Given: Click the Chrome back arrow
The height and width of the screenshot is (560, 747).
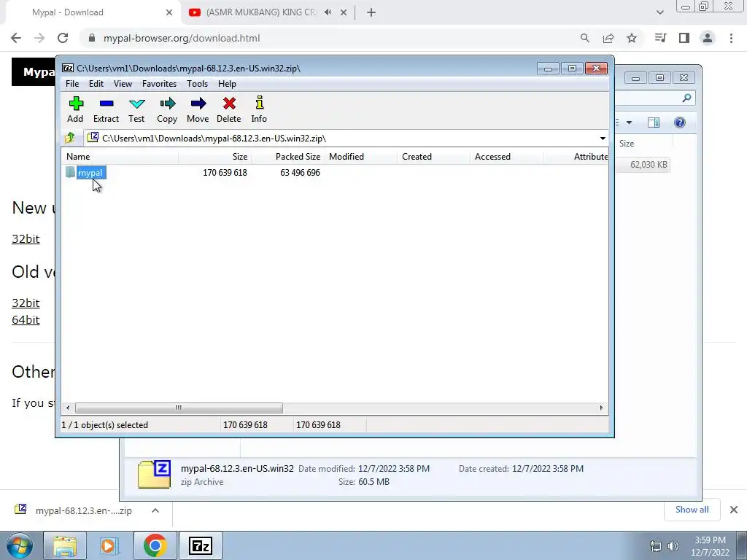Looking at the screenshot, I should 16,38.
